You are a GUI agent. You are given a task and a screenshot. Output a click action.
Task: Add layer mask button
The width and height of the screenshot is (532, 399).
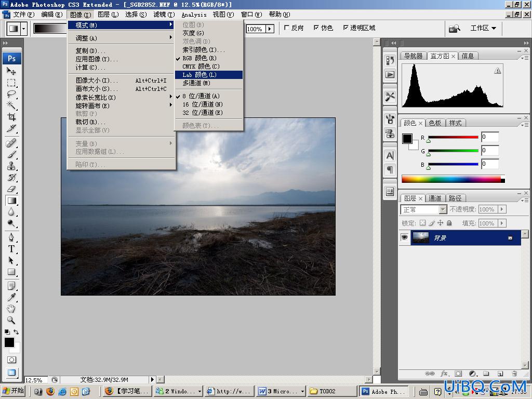click(458, 374)
